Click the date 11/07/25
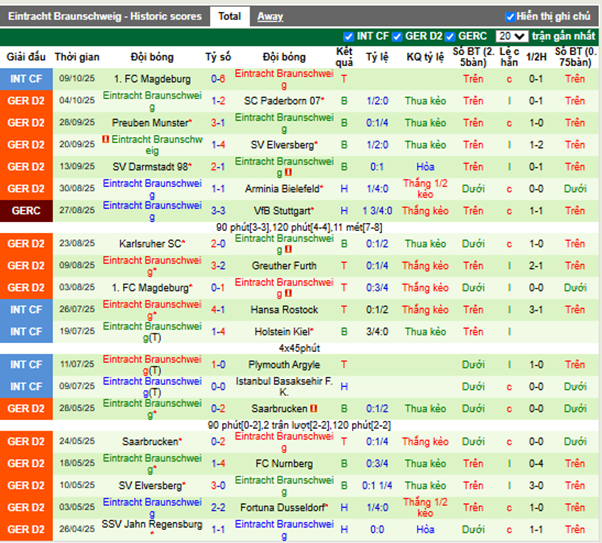 (x=77, y=364)
